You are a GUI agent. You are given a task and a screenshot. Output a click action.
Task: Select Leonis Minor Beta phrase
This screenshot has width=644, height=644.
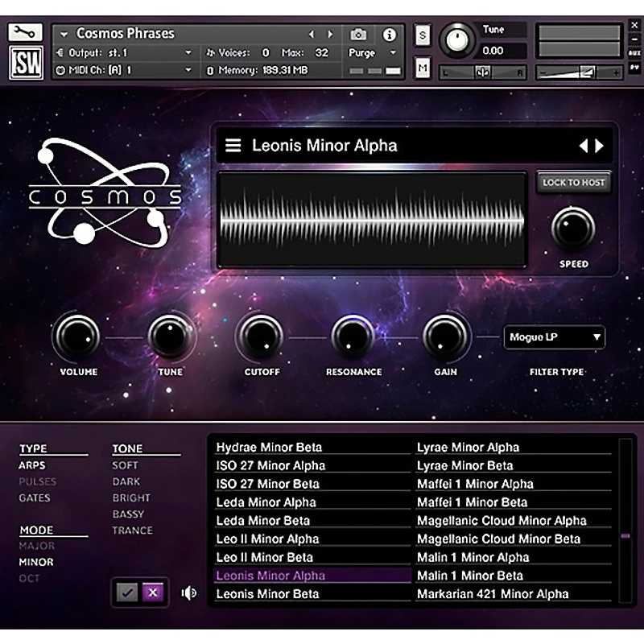click(312, 593)
